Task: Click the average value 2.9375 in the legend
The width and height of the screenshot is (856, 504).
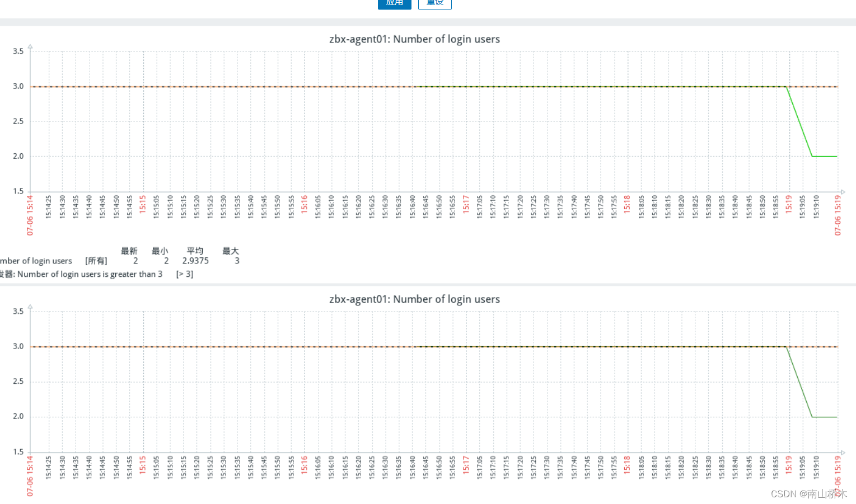Action: coord(195,261)
